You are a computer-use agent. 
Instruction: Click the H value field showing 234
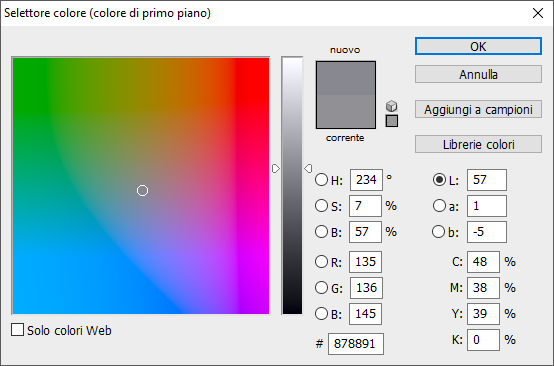[366, 180]
